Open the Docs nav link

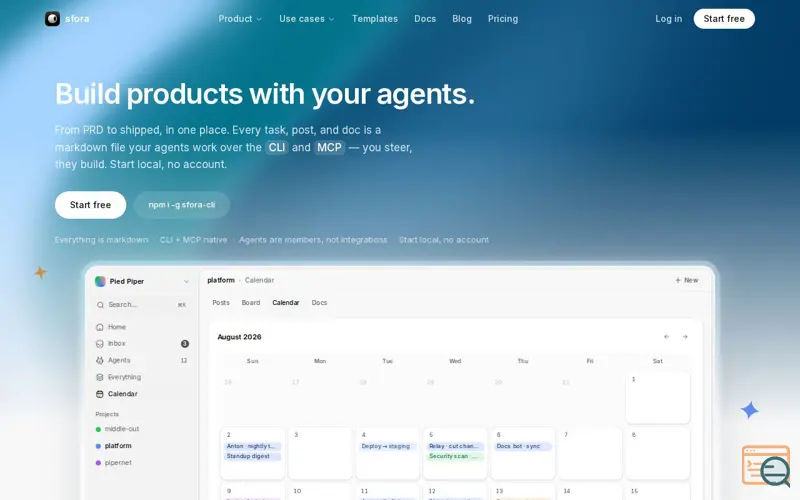425,19
